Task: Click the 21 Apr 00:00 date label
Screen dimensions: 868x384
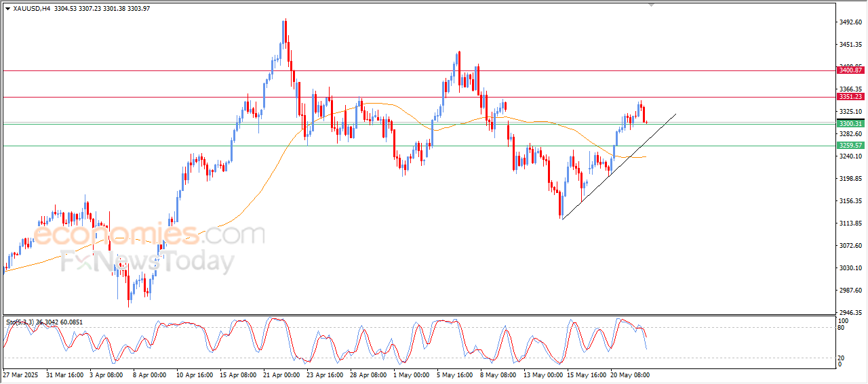Action: pyautogui.click(x=282, y=374)
